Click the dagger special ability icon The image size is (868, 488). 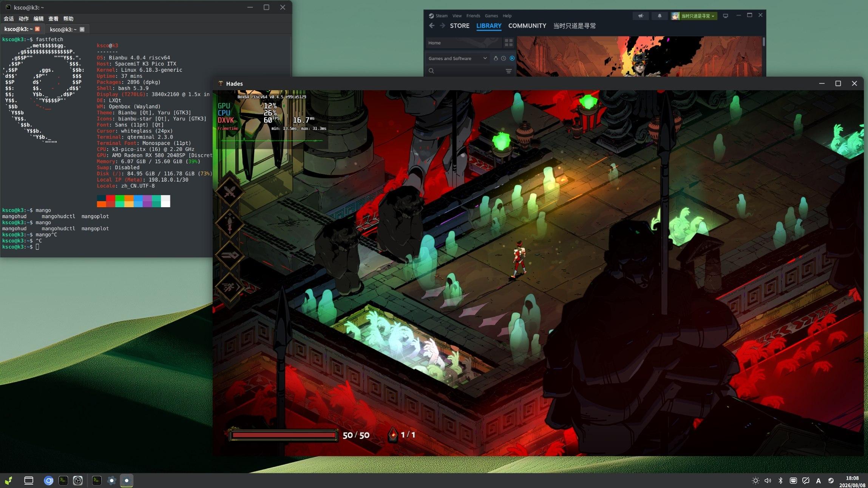(x=230, y=223)
